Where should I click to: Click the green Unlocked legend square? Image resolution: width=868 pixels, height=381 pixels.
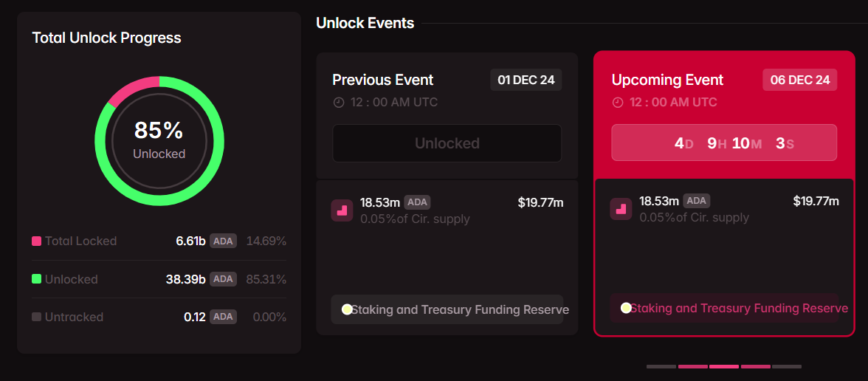pos(36,279)
